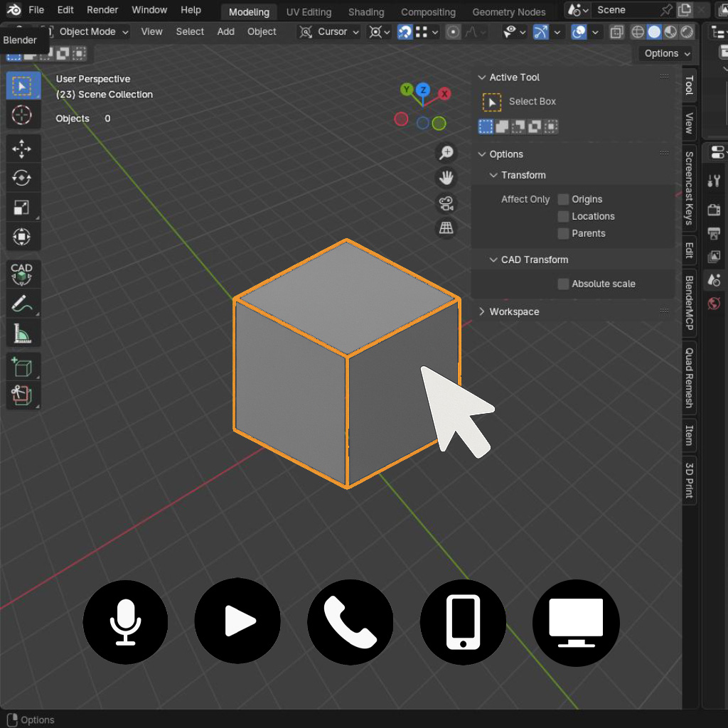Screen dimensions: 728x728
Task: Toggle the snapping magnet button
Action: point(405,31)
